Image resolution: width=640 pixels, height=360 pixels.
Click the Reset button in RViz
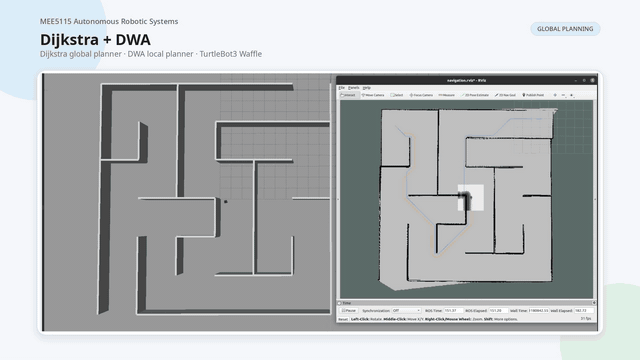click(343, 319)
